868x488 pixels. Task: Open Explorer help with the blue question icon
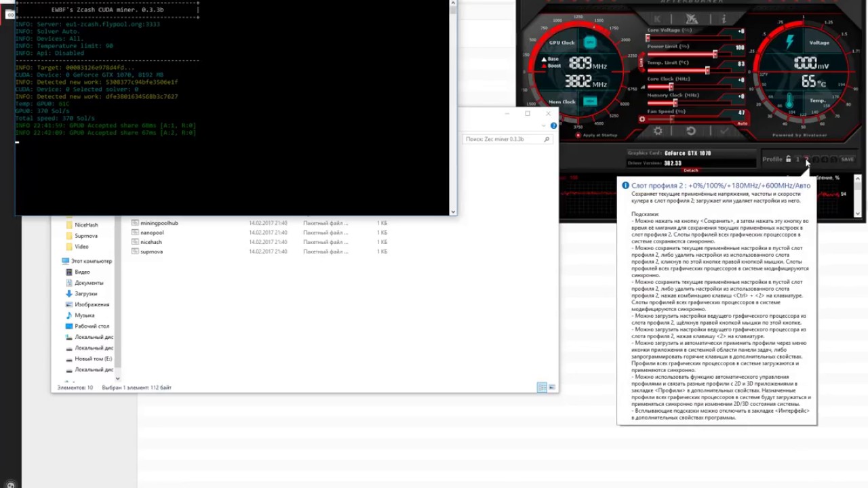pos(553,125)
